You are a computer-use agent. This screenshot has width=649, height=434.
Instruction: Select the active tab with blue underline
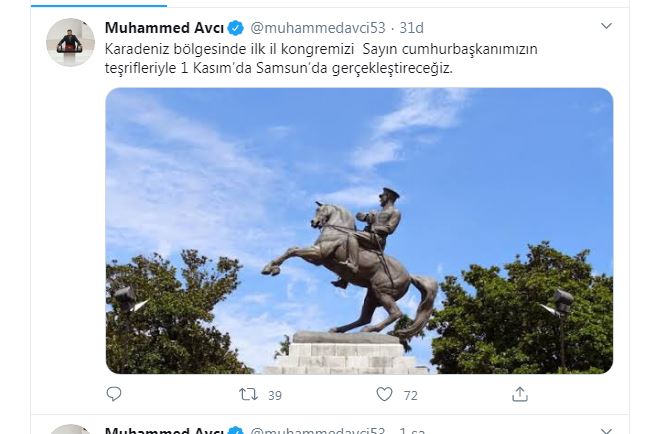tap(99, 3)
